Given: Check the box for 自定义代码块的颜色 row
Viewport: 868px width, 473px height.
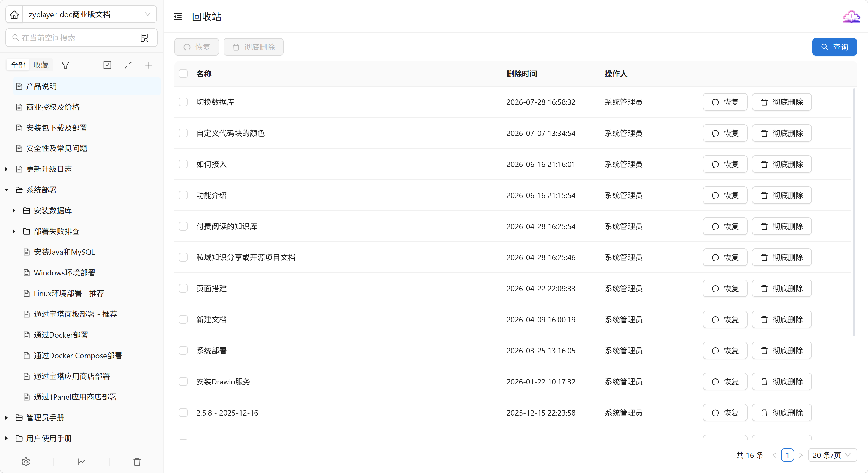Looking at the screenshot, I should 183,133.
